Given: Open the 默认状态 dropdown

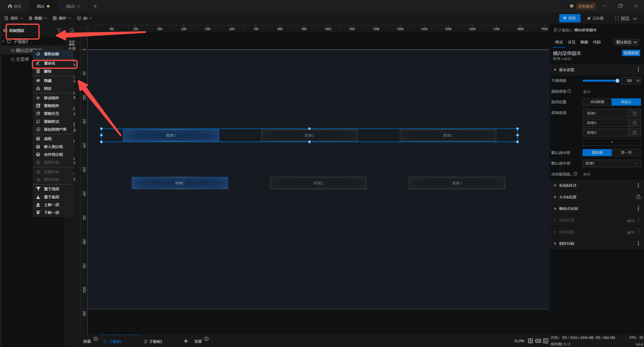Looking at the screenshot, I should [x=626, y=42].
